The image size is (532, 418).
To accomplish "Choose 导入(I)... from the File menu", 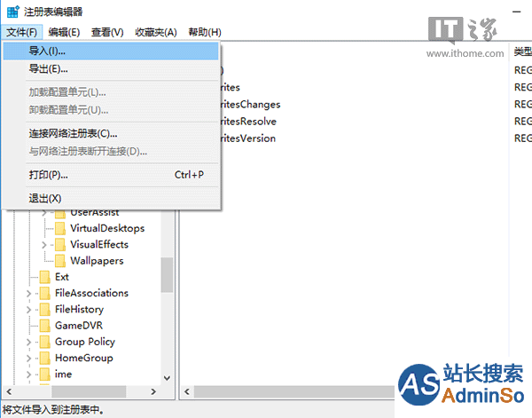I will [111, 51].
